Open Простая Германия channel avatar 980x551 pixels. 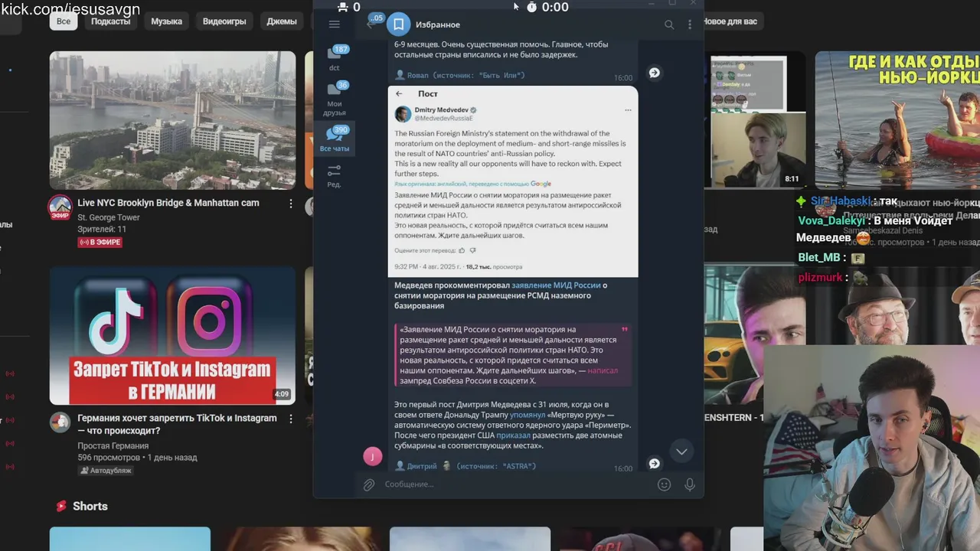tap(60, 422)
